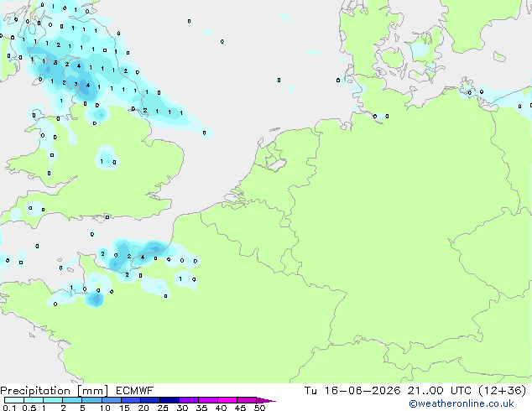The image size is (532, 411).
Task: Click the '21..00 UTC' time label
Action: point(440,391)
